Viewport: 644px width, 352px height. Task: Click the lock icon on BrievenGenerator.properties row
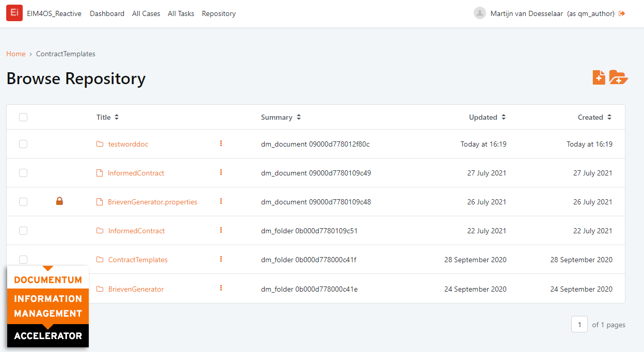pyautogui.click(x=59, y=201)
